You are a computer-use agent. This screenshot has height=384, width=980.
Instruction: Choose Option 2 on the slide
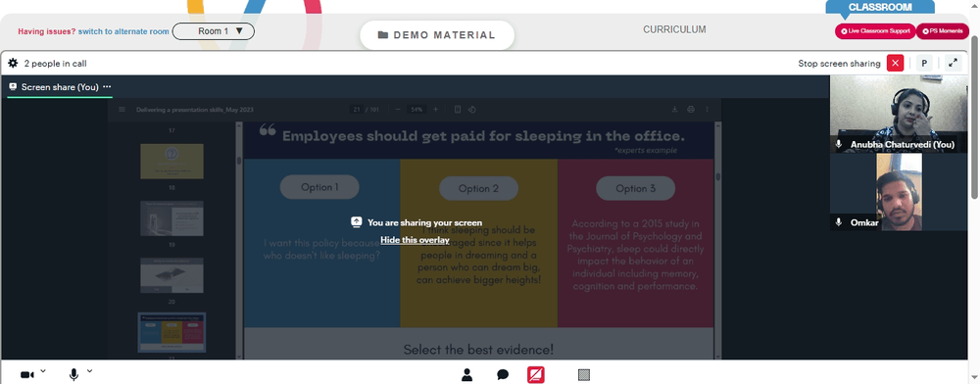click(x=479, y=188)
